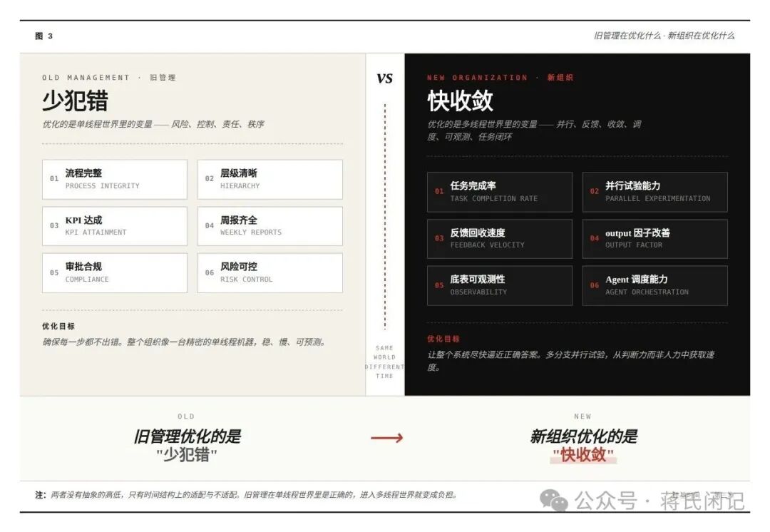Click the black 优化目标 heading on left
The height and width of the screenshot is (532, 770).
(x=58, y=326)
